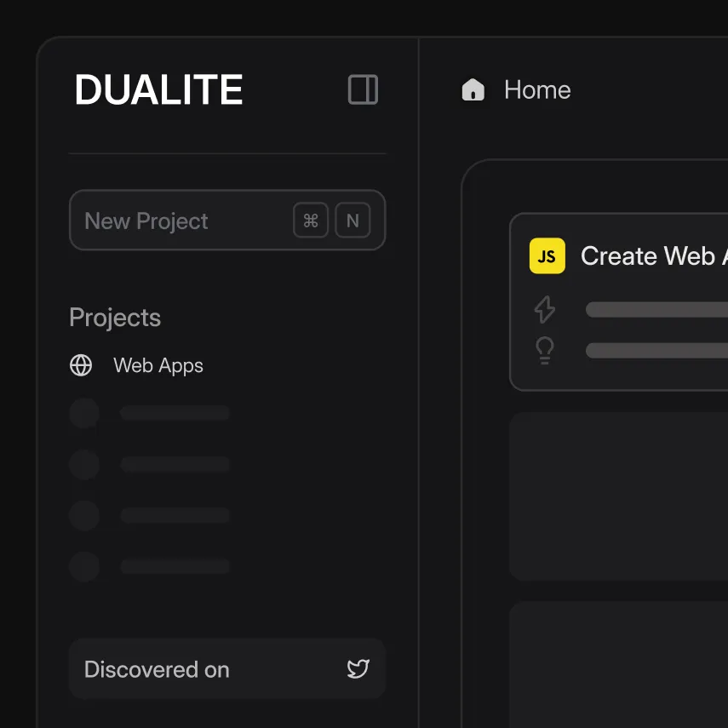Click the yellow JS badge icon
Image resolution: width=728 pixels, height=728 pixels.
pos(547,255)
